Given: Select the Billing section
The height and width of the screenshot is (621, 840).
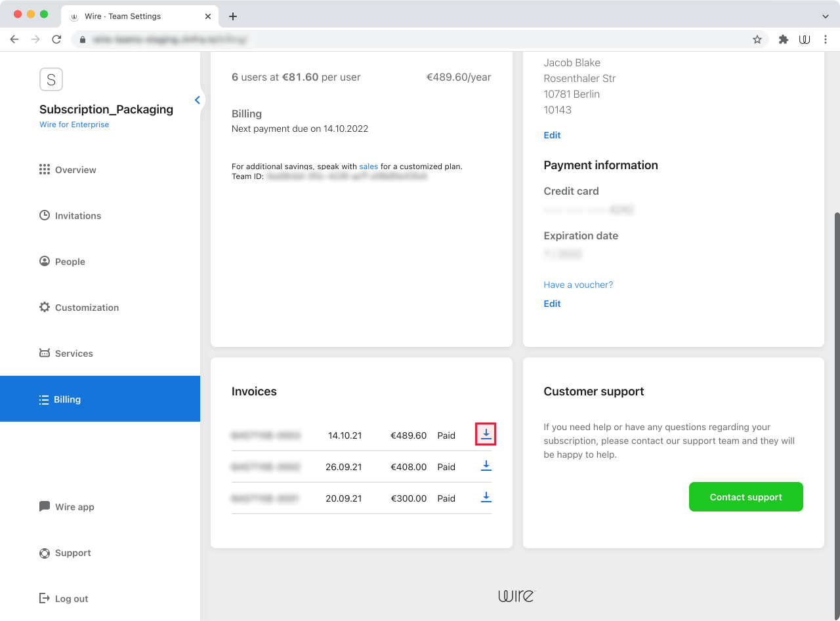Looking at the screenshot, I should [100, 399].
